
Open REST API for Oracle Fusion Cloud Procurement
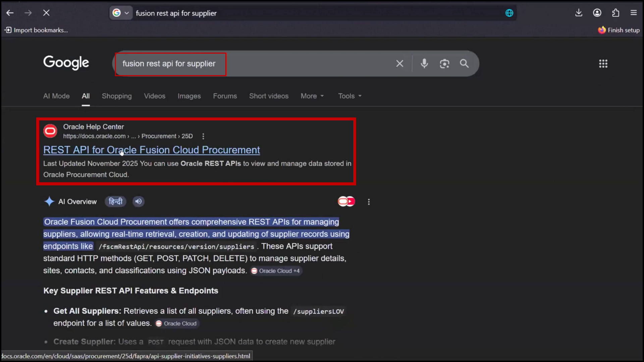tap(152, 150)
